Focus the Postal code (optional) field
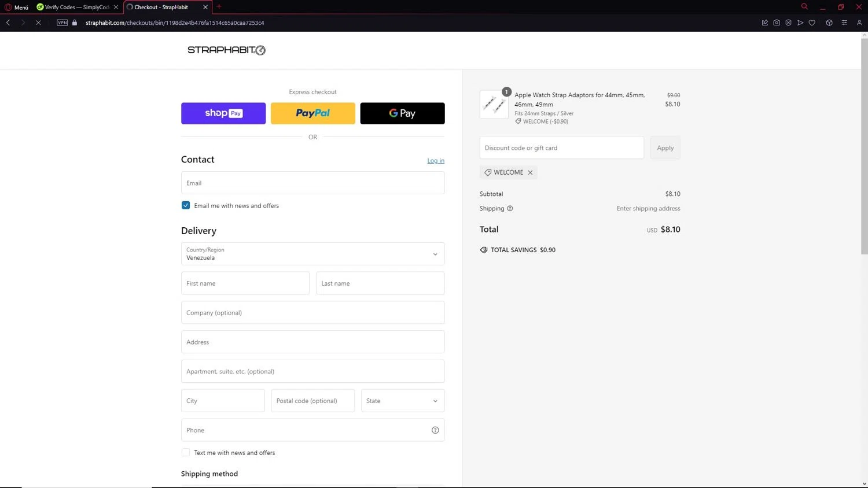Viewport: 868px width, 488px height. [x=313, y=401]
